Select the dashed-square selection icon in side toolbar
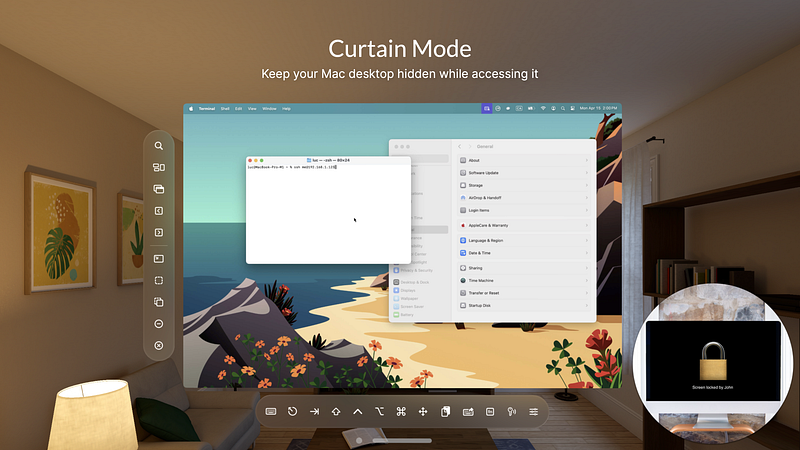The height and width of the screenshot is (450, 800). click(x=159, y=281)
